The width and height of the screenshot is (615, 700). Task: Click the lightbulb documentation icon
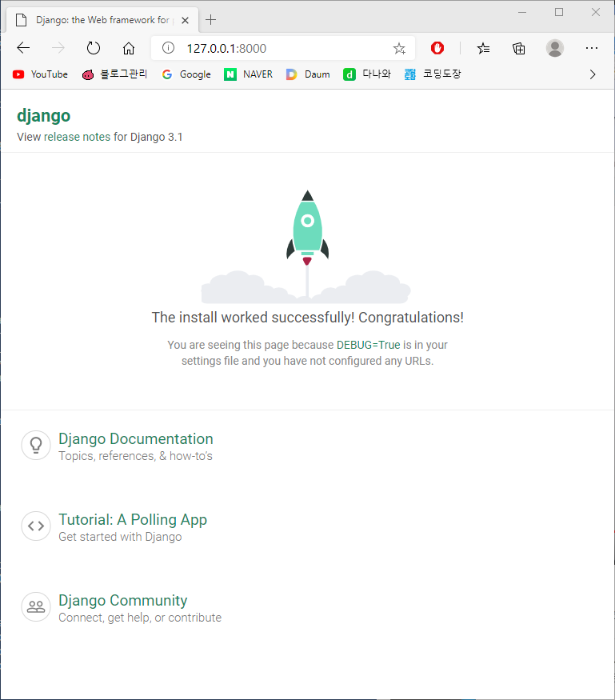coord(36,445)
